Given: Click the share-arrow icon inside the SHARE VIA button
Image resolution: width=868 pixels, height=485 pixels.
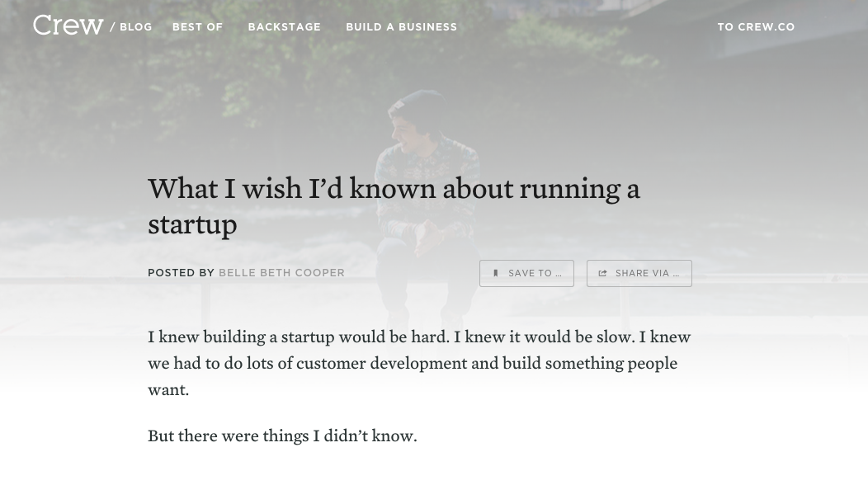Looking at the screenshot, I should pos(603,273).
